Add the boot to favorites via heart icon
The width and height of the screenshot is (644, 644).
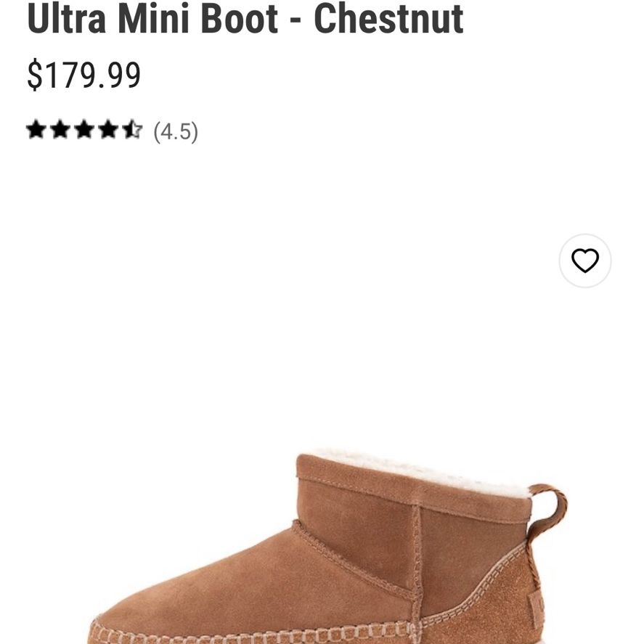[x=585, y=261]
